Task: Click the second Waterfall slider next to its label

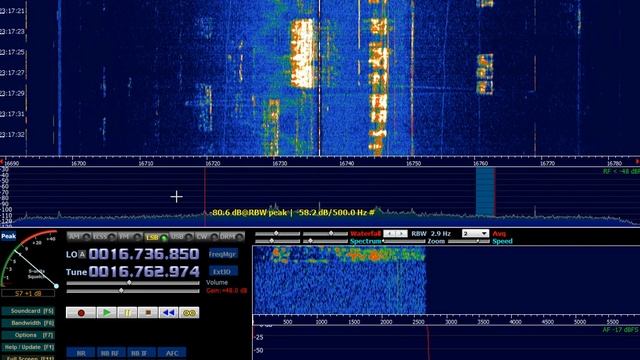Action: click(x=325, y=234)
